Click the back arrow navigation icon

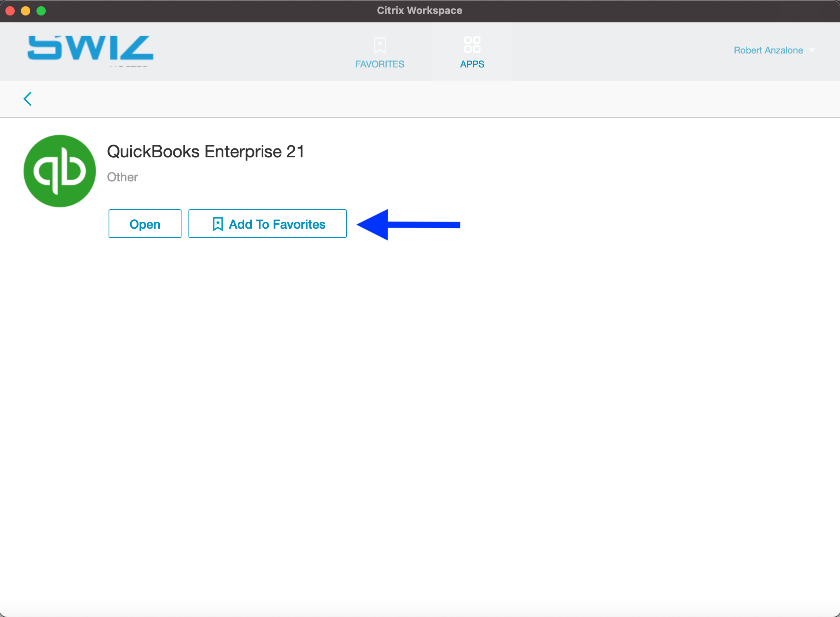(28, 98)
